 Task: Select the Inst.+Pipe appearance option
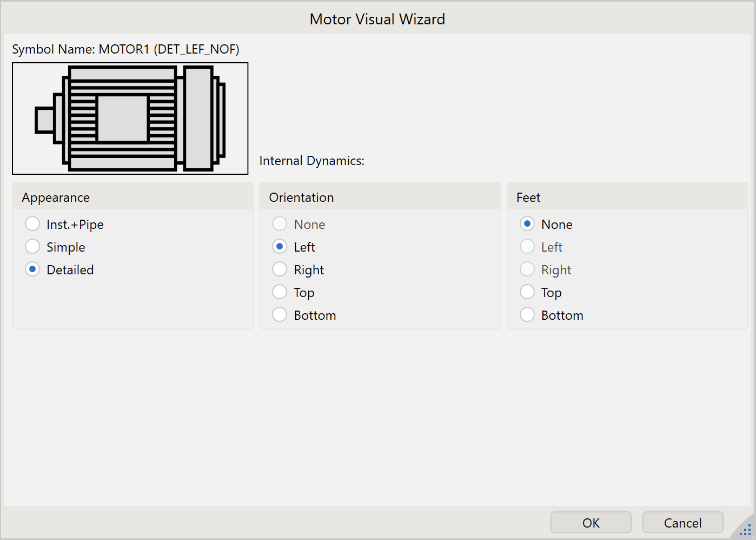click(x=33, y=224)
